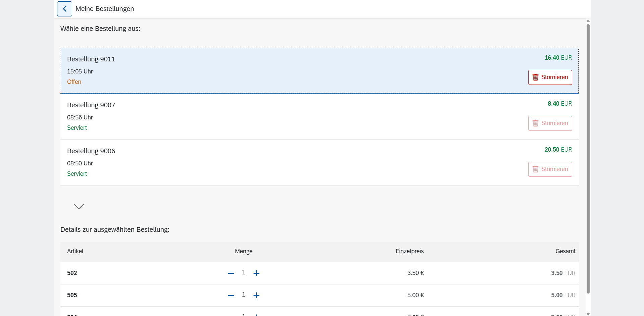This screenshot has width=644, height=316.
Task: Open Bestellung 9007 order row
Action: (268, 116)
